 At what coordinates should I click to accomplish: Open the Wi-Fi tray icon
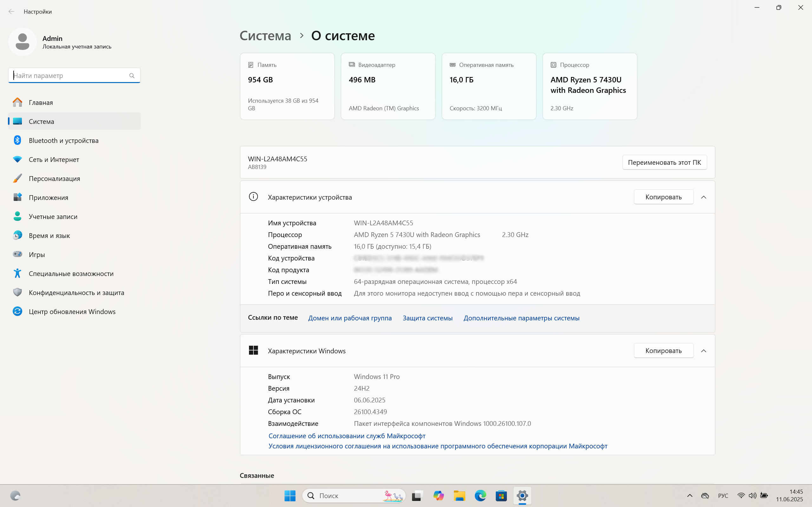coord(741,495)
